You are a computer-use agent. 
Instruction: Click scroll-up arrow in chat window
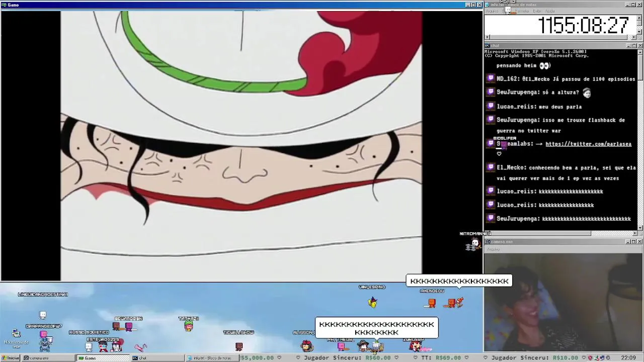pyautogui.click(x=640, y=52)
